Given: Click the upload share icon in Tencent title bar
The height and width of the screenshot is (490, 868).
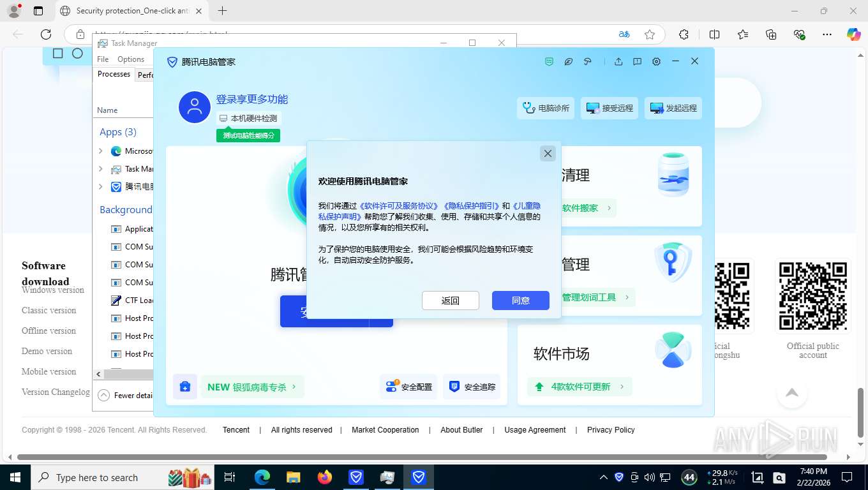Looking at the screenshot, I should click(x=618, y=61).
